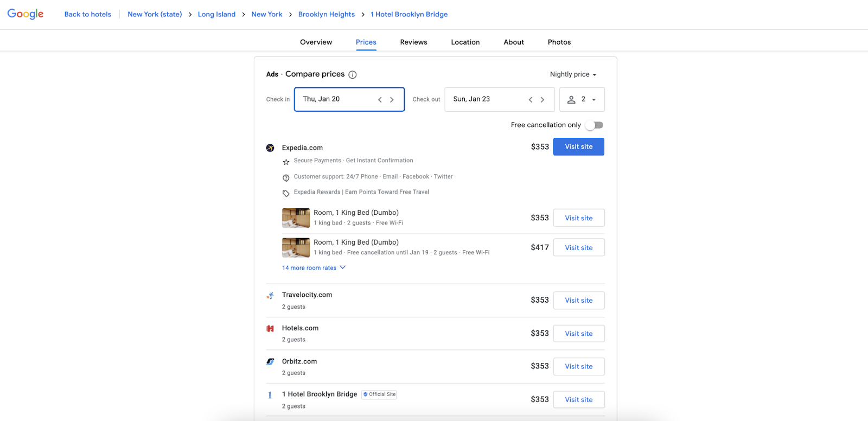Click the Orbitz logo icon
The width and height of the screenshot is (868, 421).
(270, 362)
